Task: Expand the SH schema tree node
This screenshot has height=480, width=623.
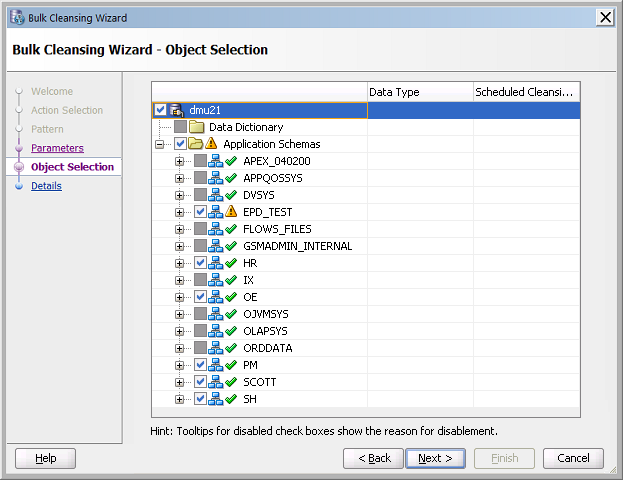Action: click(180, 399)
